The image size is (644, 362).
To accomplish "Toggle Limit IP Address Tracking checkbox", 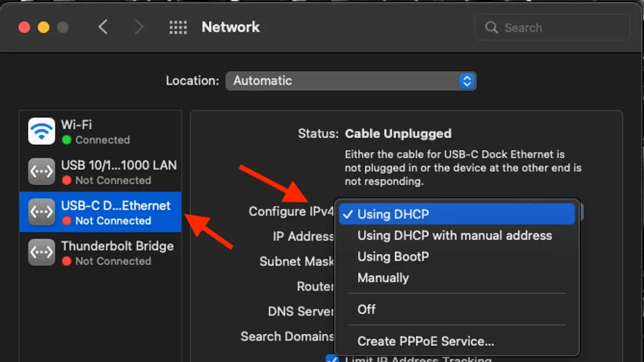I will pyautogui.click(x=333, y=359).
